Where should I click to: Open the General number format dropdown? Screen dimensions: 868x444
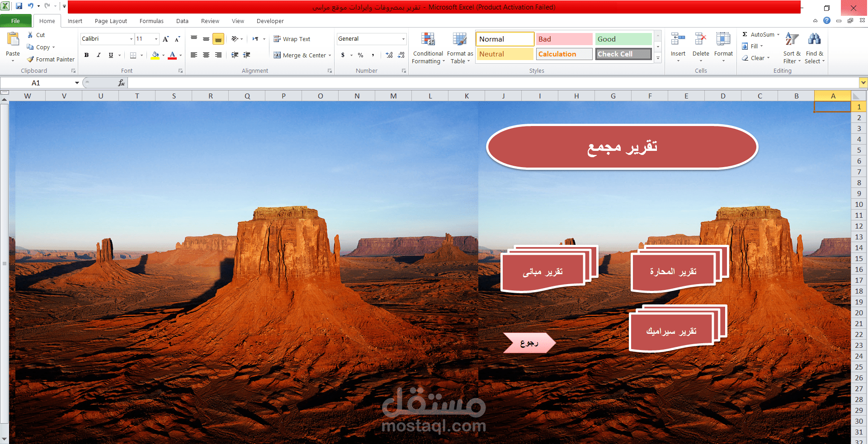[402, 39]
